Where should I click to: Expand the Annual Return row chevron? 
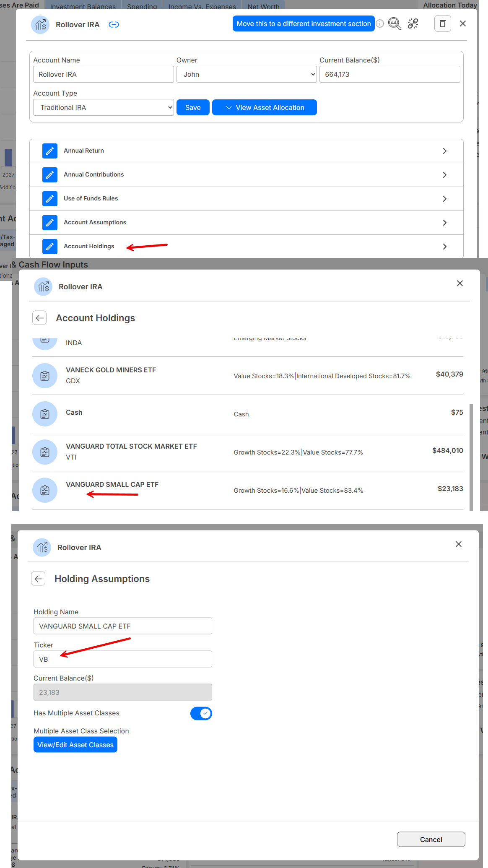pos(445,151)
